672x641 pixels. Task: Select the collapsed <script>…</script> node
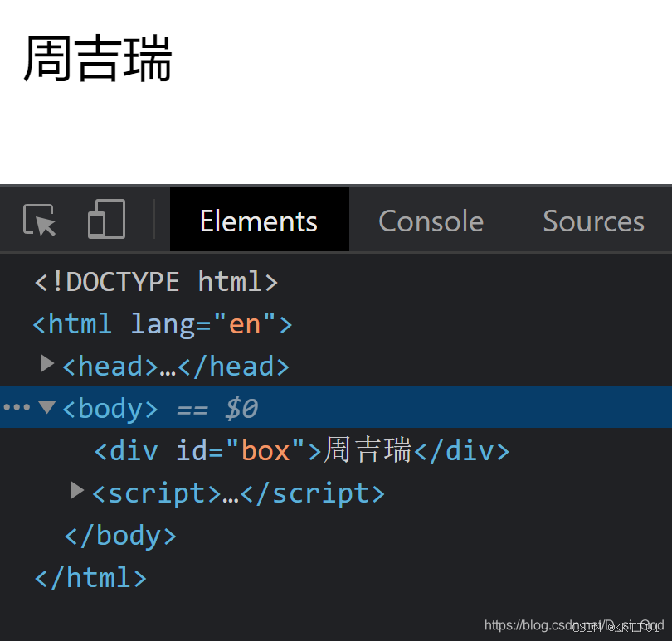point(238,493)
